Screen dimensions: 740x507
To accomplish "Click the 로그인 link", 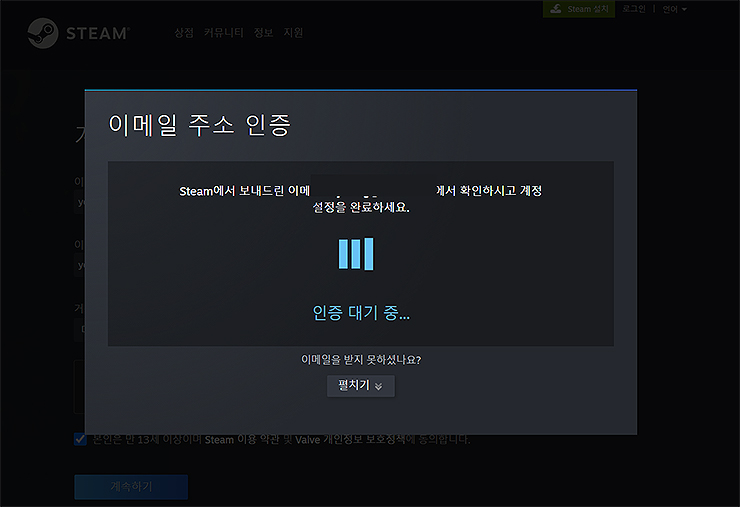I will click(x=634, y=9).
